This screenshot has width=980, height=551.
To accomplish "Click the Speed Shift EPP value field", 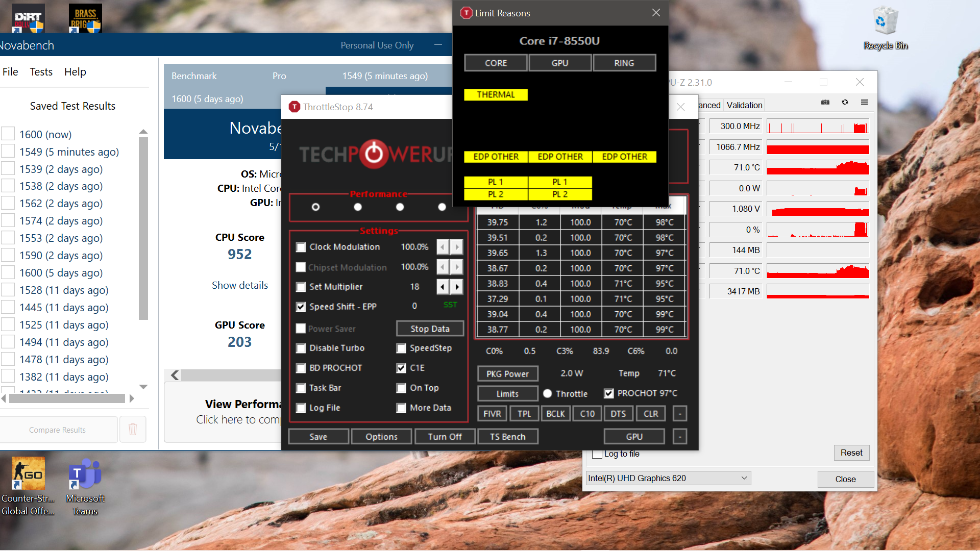I will [414, 306].
